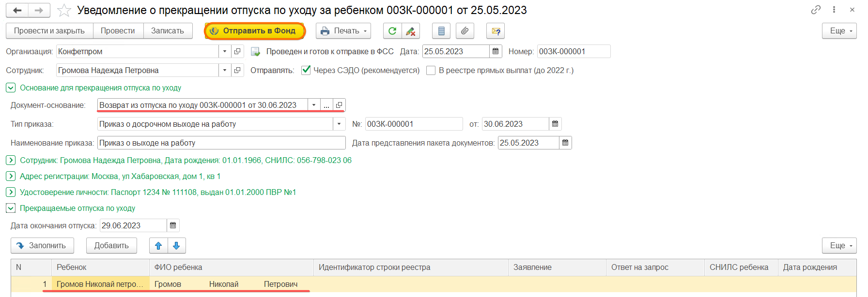Enable the В реестре прямых выплат checkbox

[431, 70]
